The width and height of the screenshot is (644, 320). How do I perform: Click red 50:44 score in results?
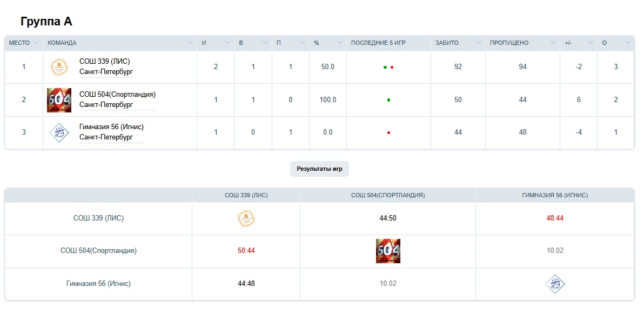pyautogui.click(x=246, y=251)
